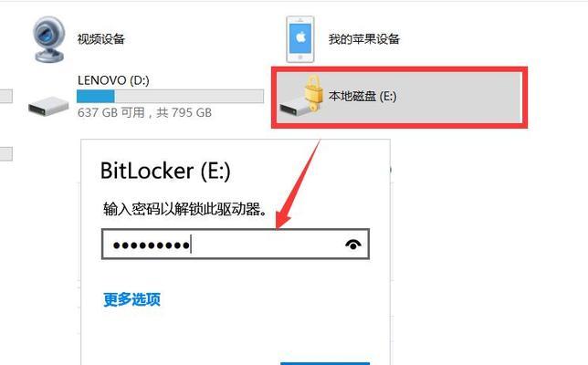Click the 我的苹果设备 text label
This screenshot has height=365, width=588.
pyautogui.click(x=364, y=39)
